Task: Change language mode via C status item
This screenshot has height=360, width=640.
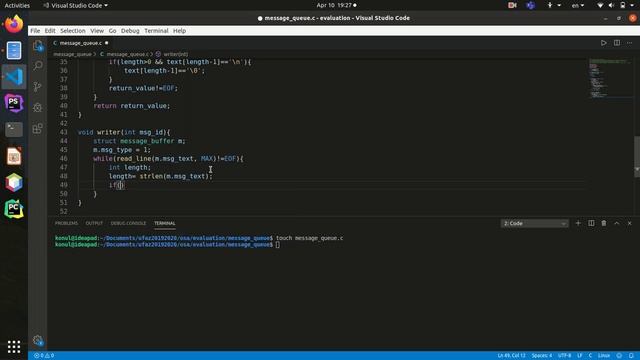Action: (590, 356)
